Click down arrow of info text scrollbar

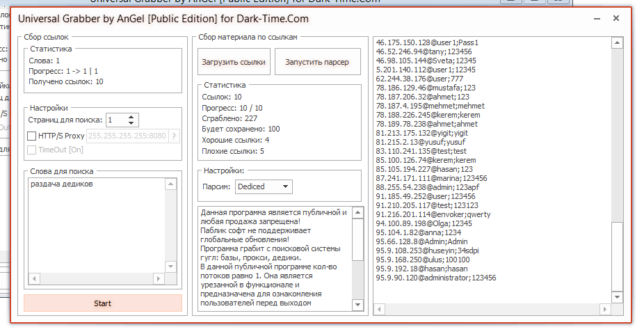pyautogui.click(x=357, y=304)
